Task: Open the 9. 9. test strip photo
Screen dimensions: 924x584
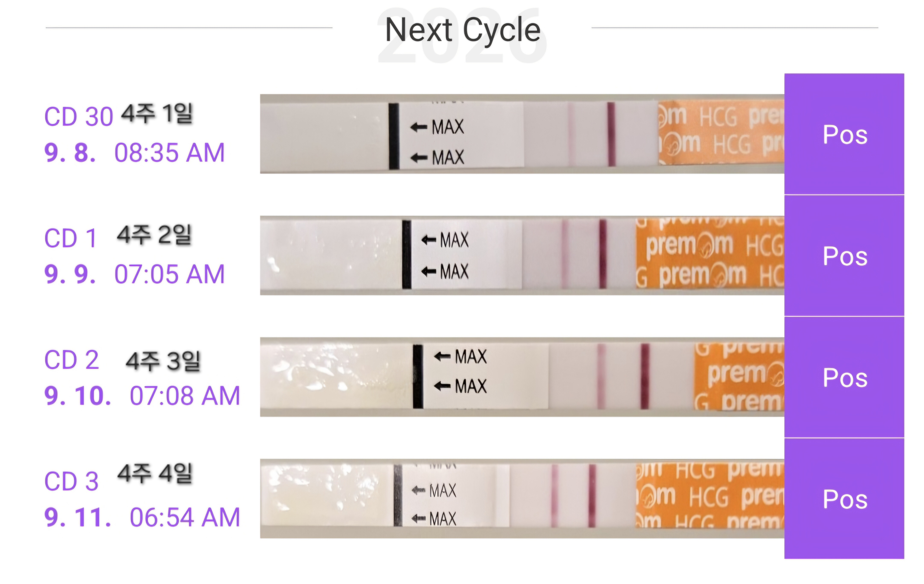Action: click(x=522, y=255)
